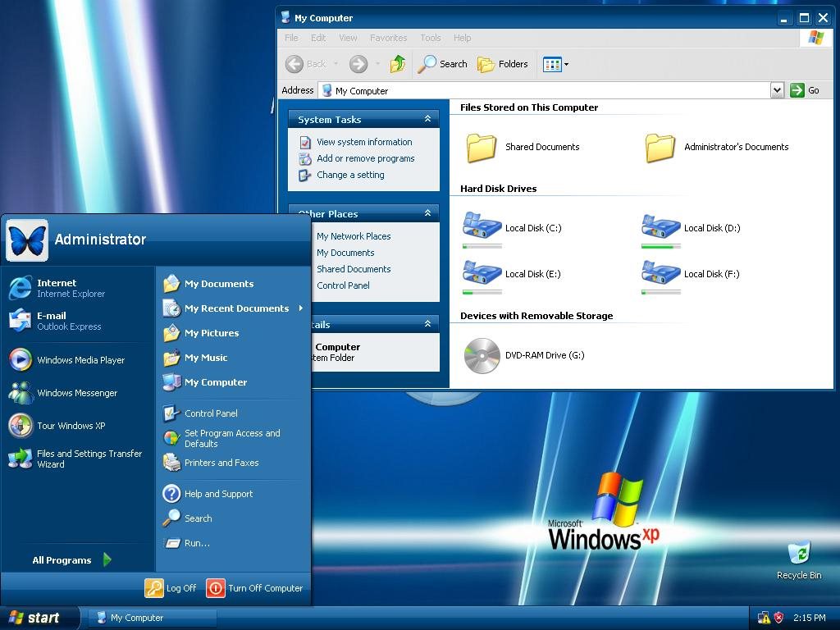Click Turn Off Computer button

coord(255,588)
